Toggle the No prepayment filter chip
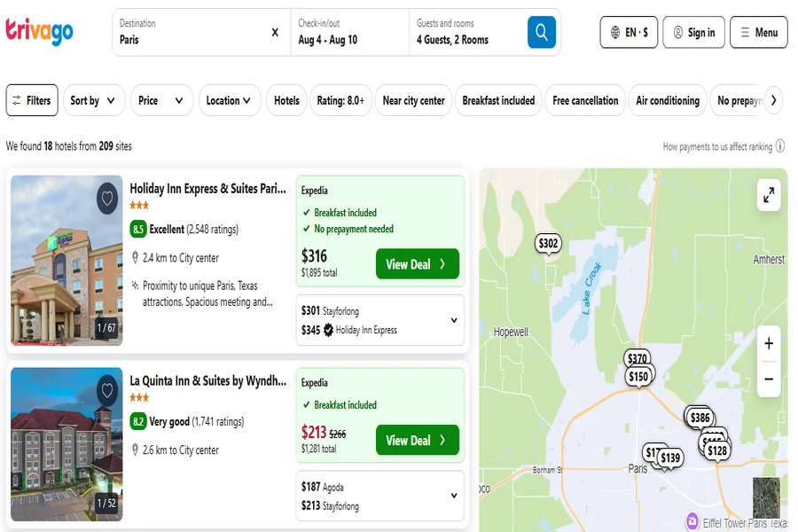Viewport: 798px width, 532px height. 739,100
